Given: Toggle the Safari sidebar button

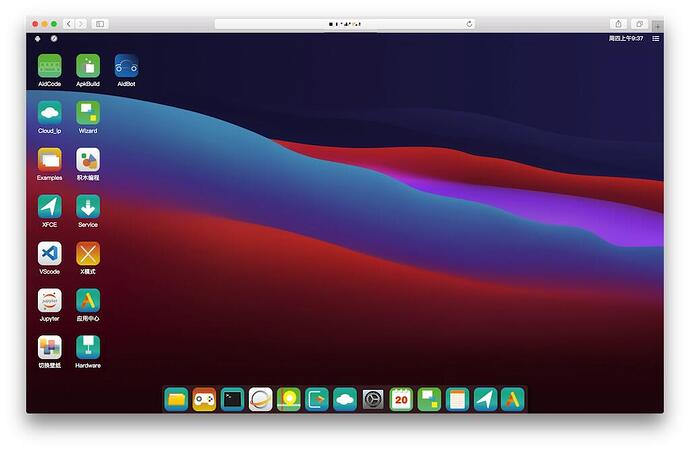Looking at the screenshot, I should (100, 23).
